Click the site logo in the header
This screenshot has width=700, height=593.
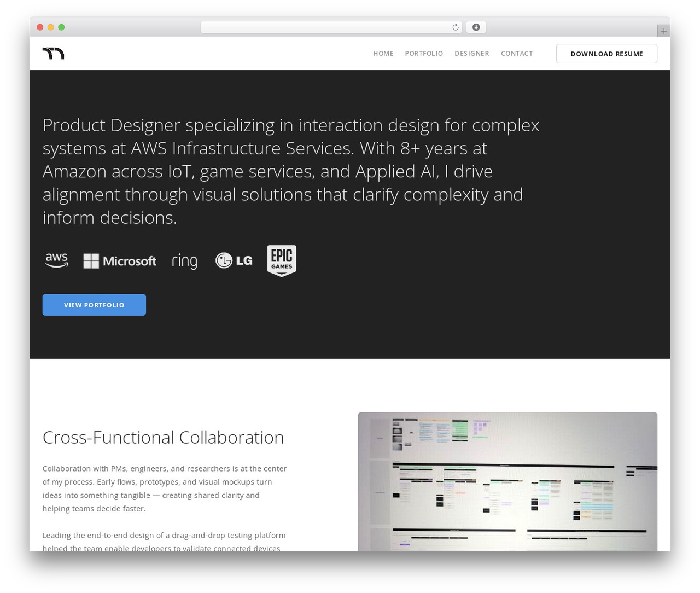(x=53, y=53)
